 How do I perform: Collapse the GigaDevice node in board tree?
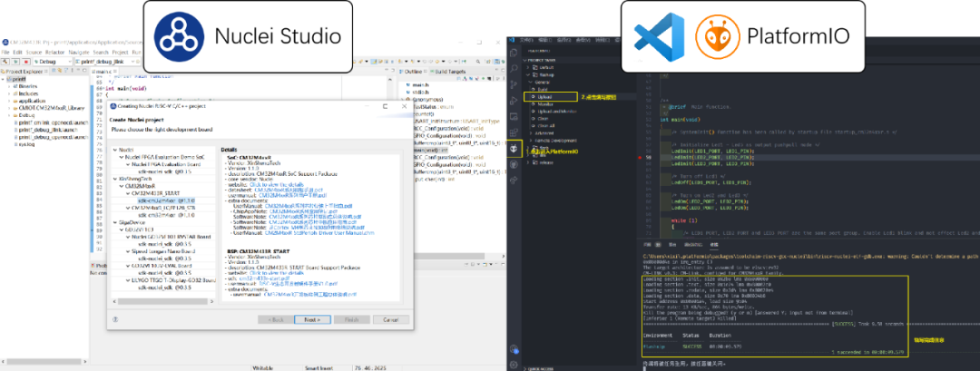click(115, 222)
